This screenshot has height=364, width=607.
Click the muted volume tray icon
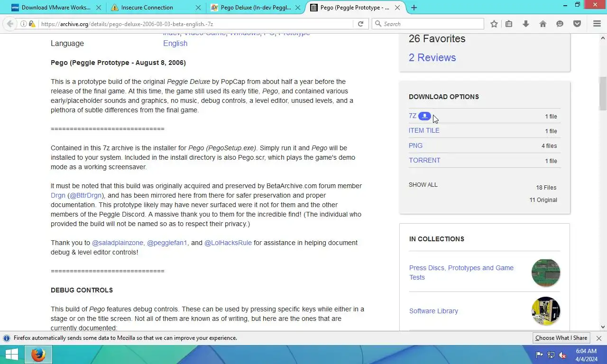tap(562, 355)
